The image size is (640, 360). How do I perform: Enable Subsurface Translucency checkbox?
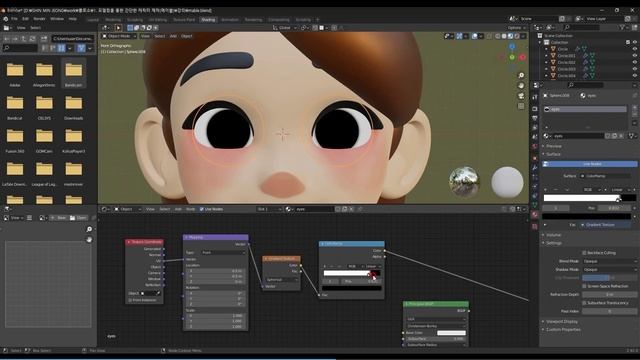click(584, 303)
